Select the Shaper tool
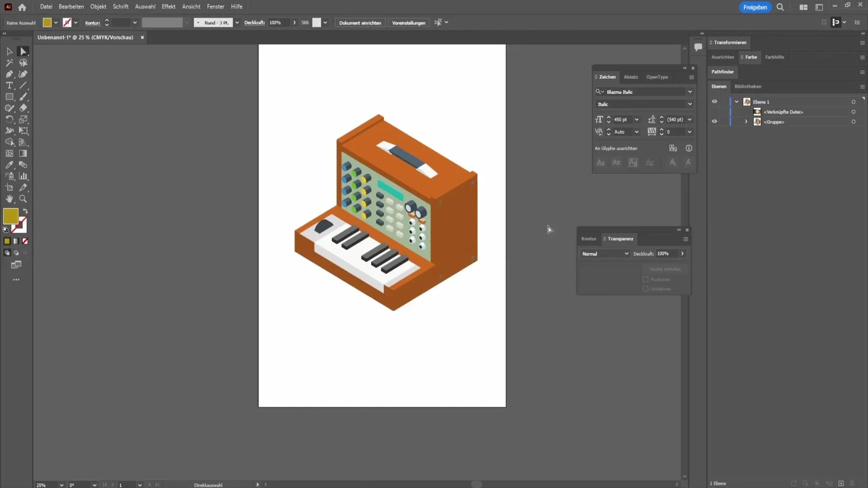The width and height of the screenshot is (868, 488). (9, 108)
